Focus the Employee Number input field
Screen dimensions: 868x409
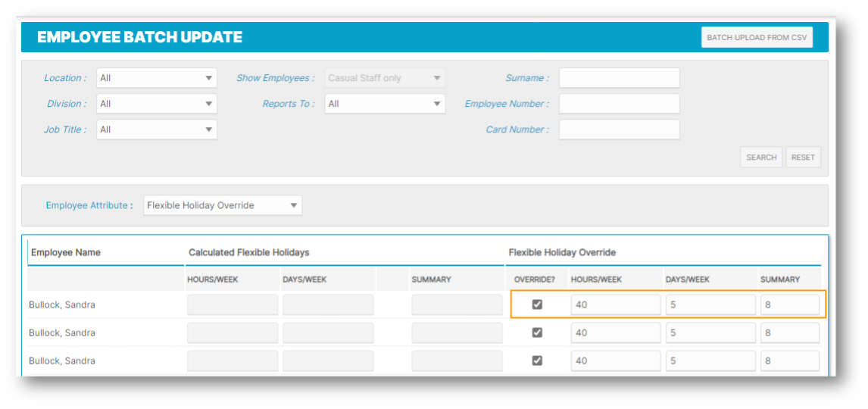[x=619, y=104]
